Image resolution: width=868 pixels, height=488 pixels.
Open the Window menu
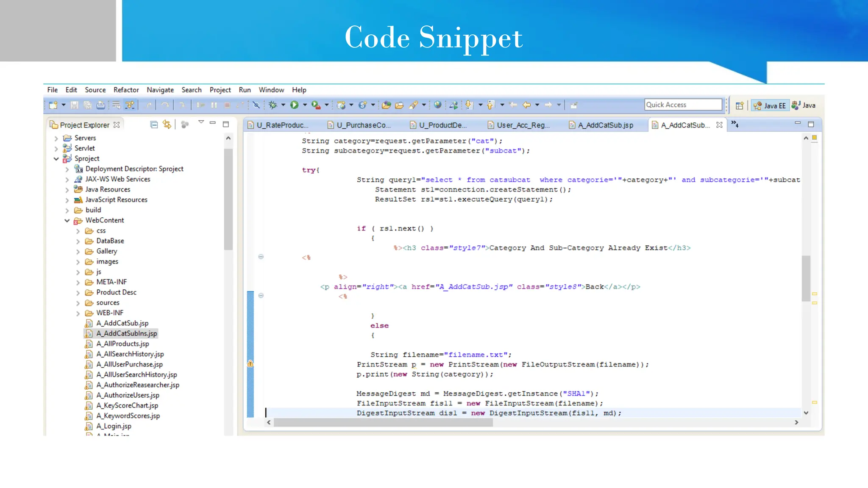click(x=271, y=90)
